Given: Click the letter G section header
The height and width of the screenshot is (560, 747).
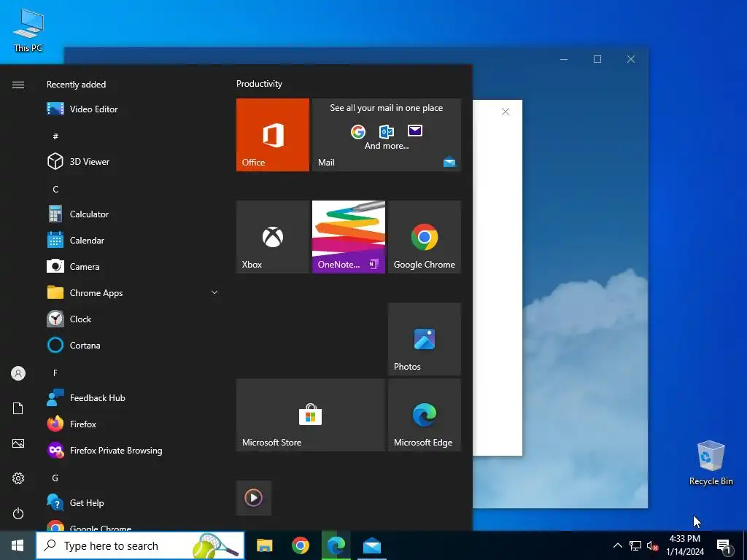Looking at the screenshot, I should [x=55, y=478].
